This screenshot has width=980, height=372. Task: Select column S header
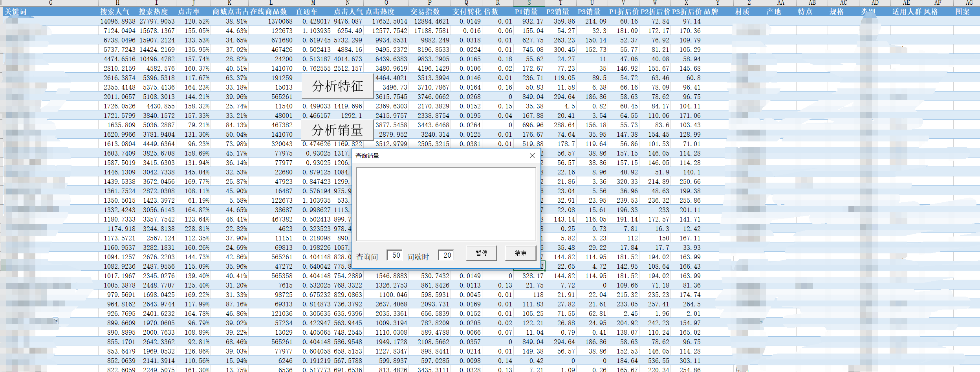(x=529, y=3)
